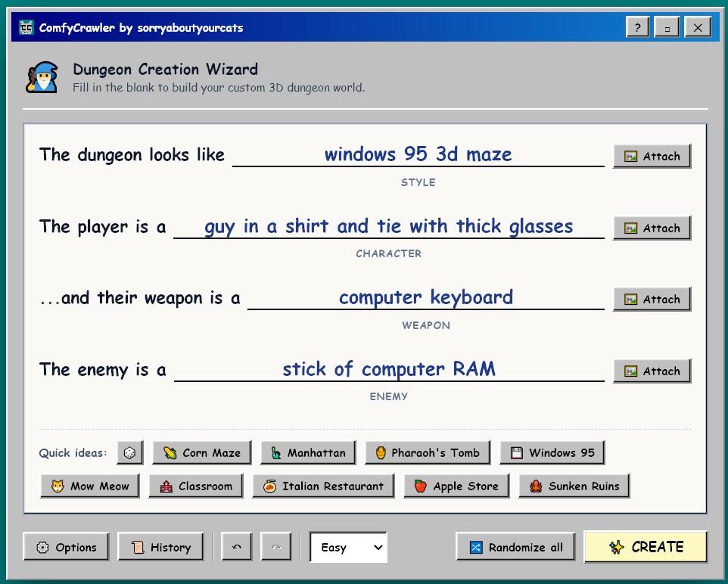Randomize all dungeon fields
Image resolution: width=728 pixels, height=584 pixels.
coord(515,547)
